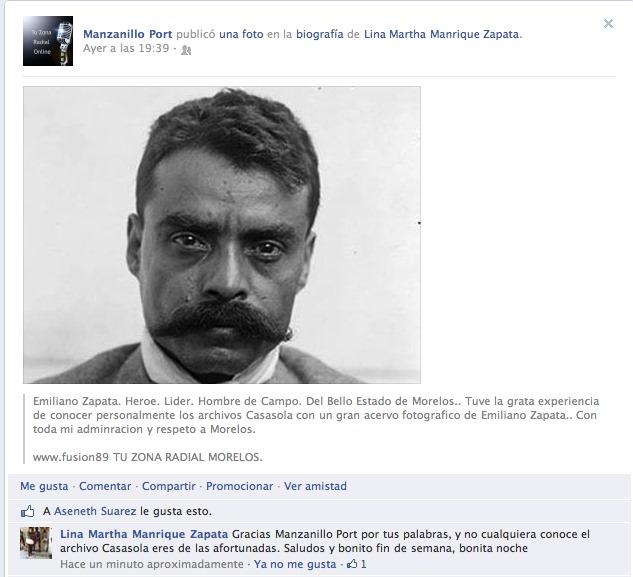The height and width of the screenshot is (577, 633).
Task: Click the audience friends icon beside timestamp
Action: pyautogui.click(x=186, y=50)
